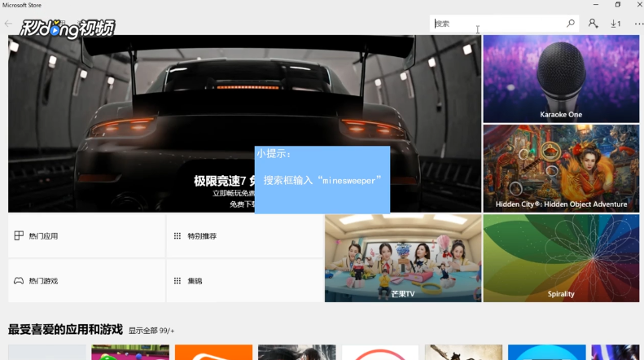Open Hidden City Hidden Object Adventure tile
The width and height of the screenshot is (644, 360).
pyautogui.click(x=561, y=169)
